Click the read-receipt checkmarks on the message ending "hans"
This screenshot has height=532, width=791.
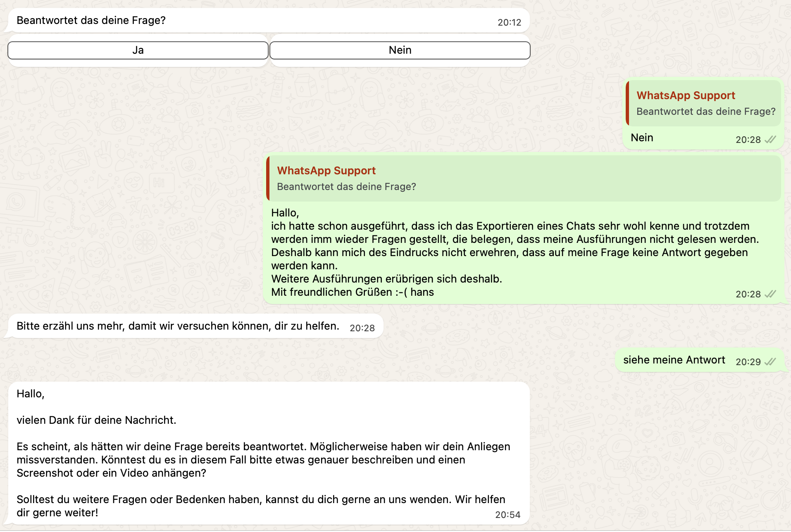pyautogui.click(x=770, y=294)
